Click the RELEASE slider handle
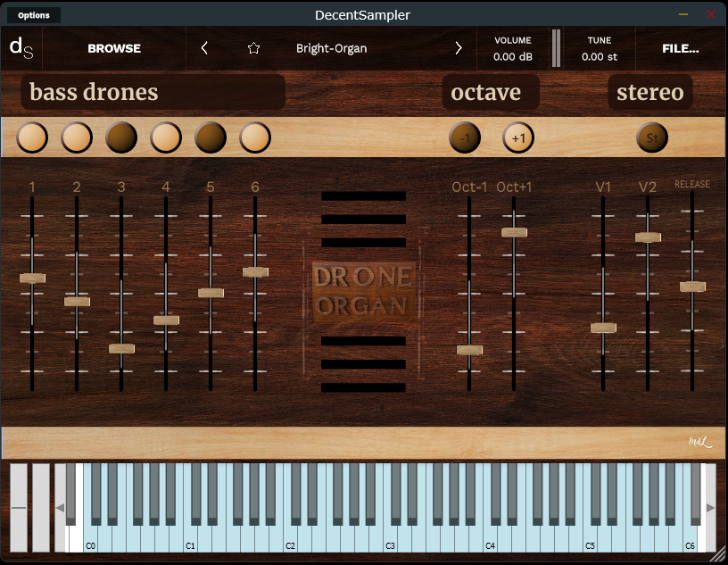This screenshot has height=565, width=728. pos(692,287)
